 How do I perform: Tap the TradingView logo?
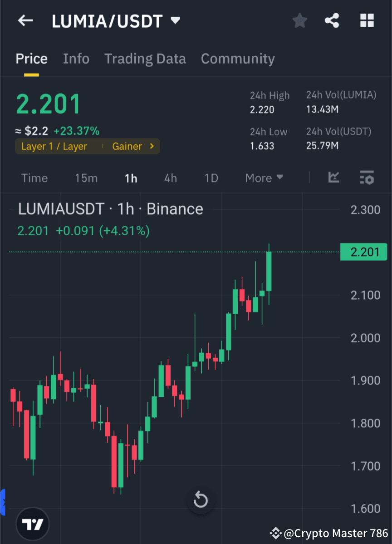[x=32, y=524]
